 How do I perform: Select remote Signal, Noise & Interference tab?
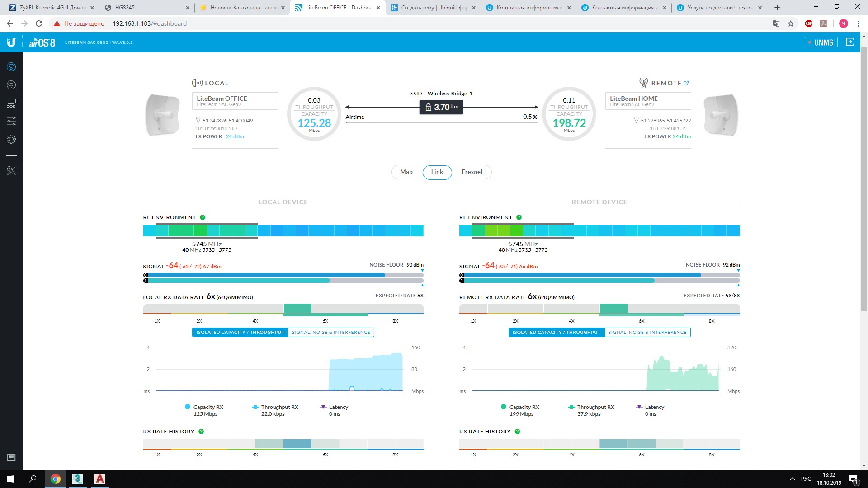(647, 333)
